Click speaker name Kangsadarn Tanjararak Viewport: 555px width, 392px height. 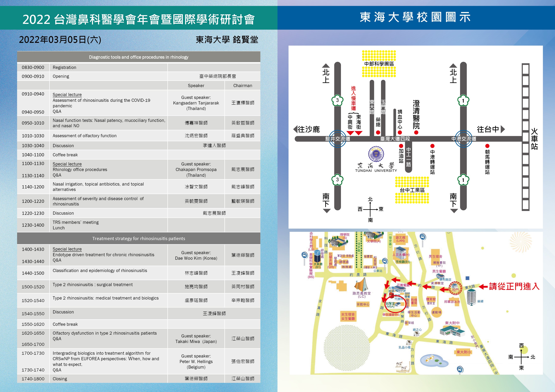click(x=196, y=103)
